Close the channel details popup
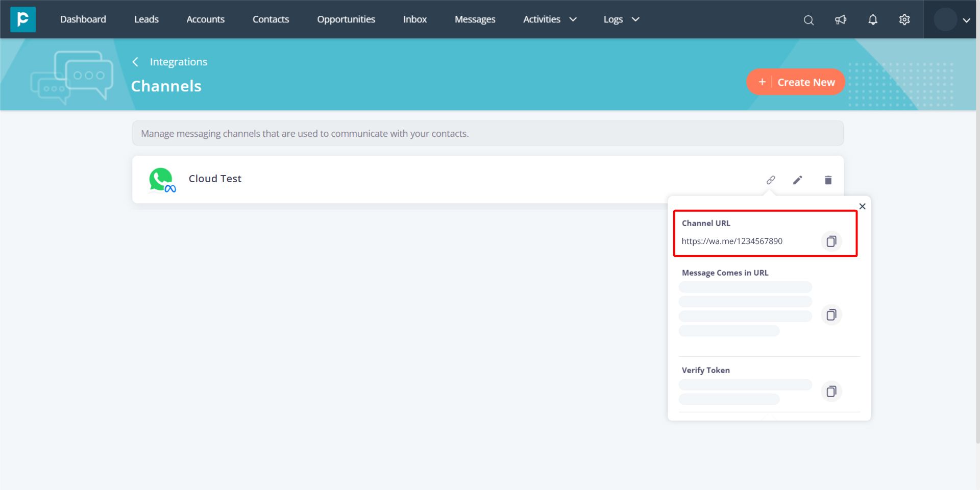 click(863, 206)
